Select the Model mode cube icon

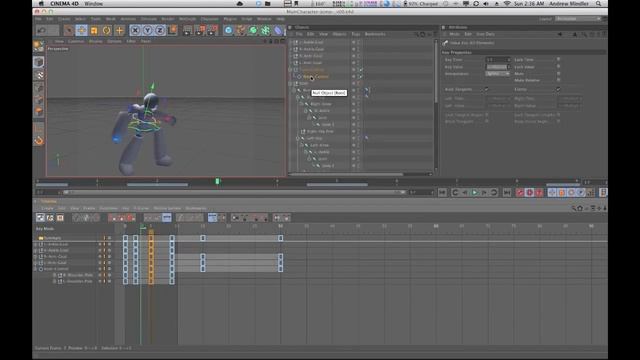click(39, 62)
